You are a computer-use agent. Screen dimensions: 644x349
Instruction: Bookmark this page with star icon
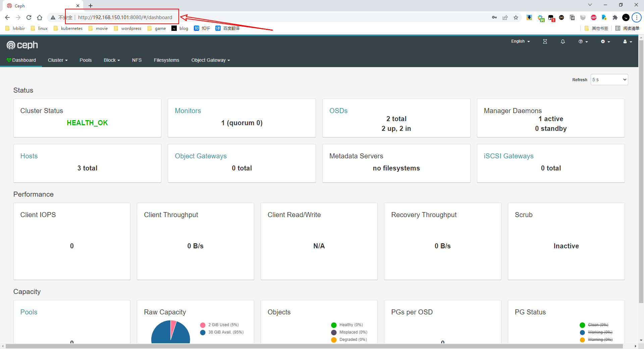pos(516,17)
